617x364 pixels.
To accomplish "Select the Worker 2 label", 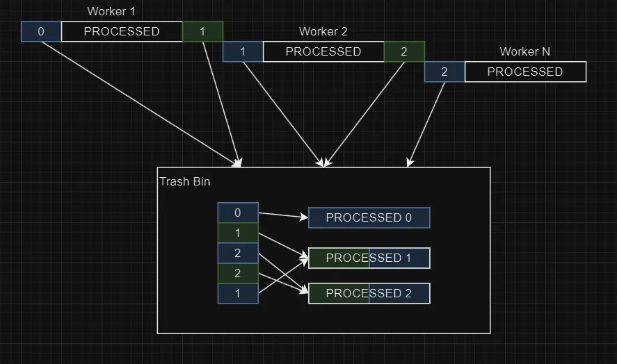I will pos(323,31).
